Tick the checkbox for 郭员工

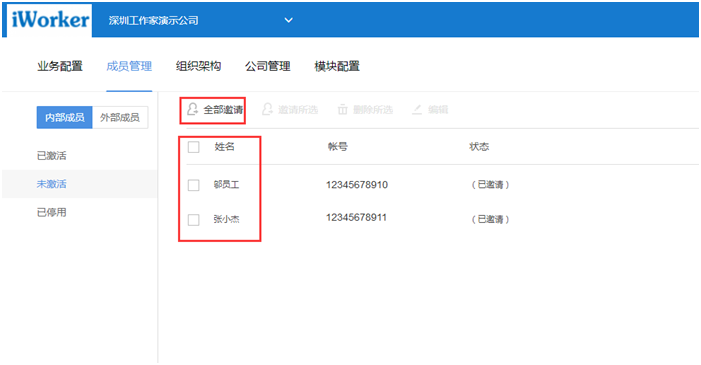(x=194, y=185)
